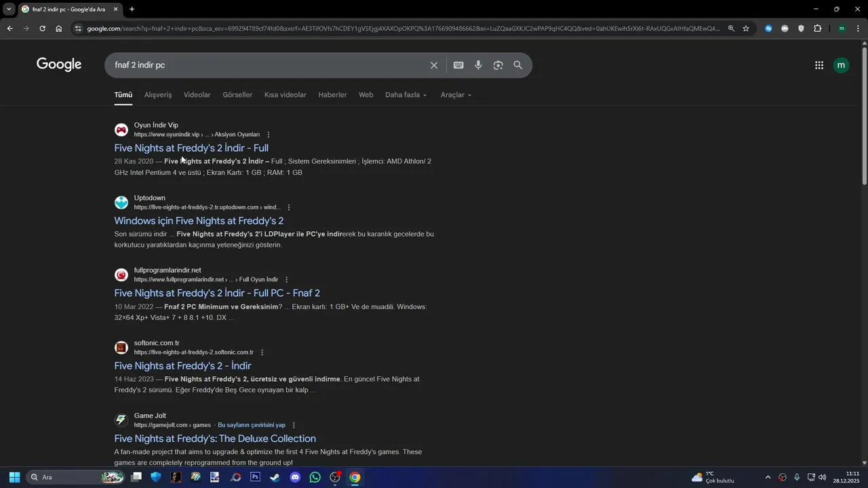Viewport: 868px width, 488px height.
Task: Open more options for fullprogramlarindir.net result
Action: pyautogui.click(x=287, y=280)
